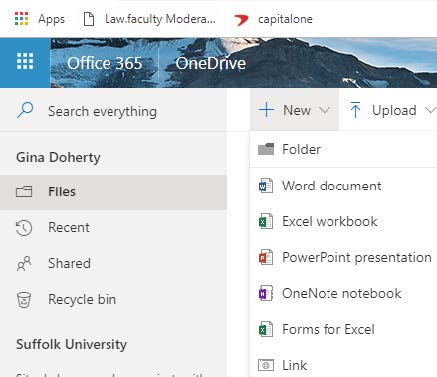The image size is (437, 377).
Task: Click the New button label
Action: (297, 110)
